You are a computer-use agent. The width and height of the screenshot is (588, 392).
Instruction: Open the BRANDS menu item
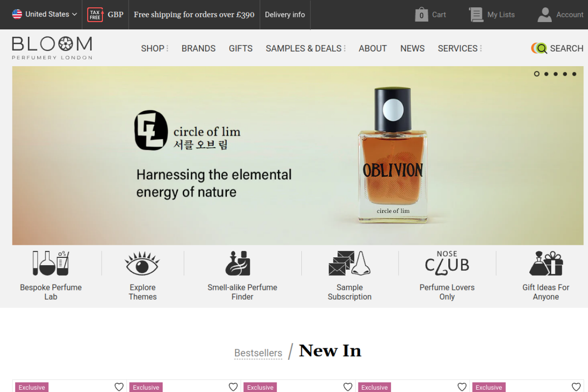[198, 48]
